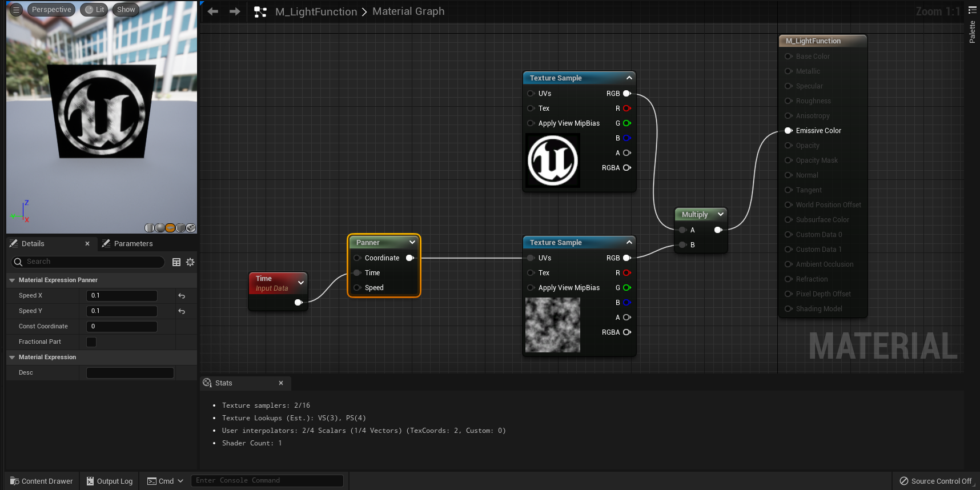Close the Stats tab
This screenshot has width=980, height=490.
(281, 383)
